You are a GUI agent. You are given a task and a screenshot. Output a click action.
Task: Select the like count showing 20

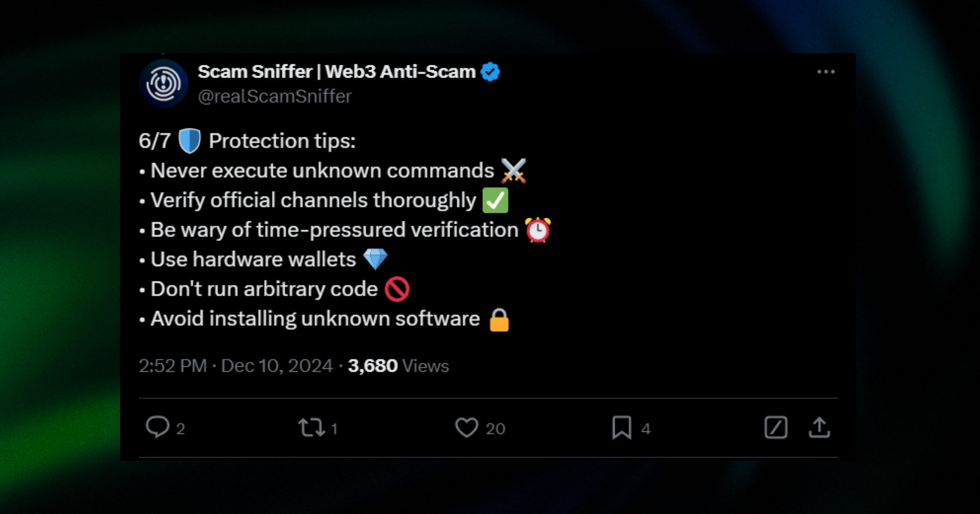(x=495, y=430)
